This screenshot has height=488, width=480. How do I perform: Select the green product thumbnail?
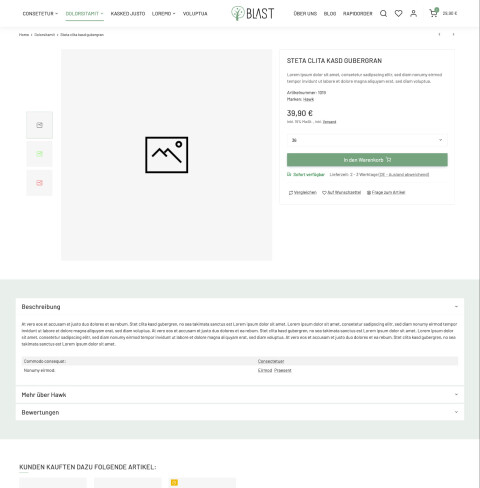(39, 154)
